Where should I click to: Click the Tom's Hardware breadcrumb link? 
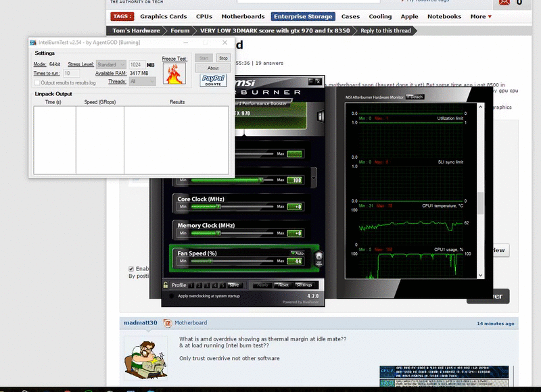(x=136, y=30)
